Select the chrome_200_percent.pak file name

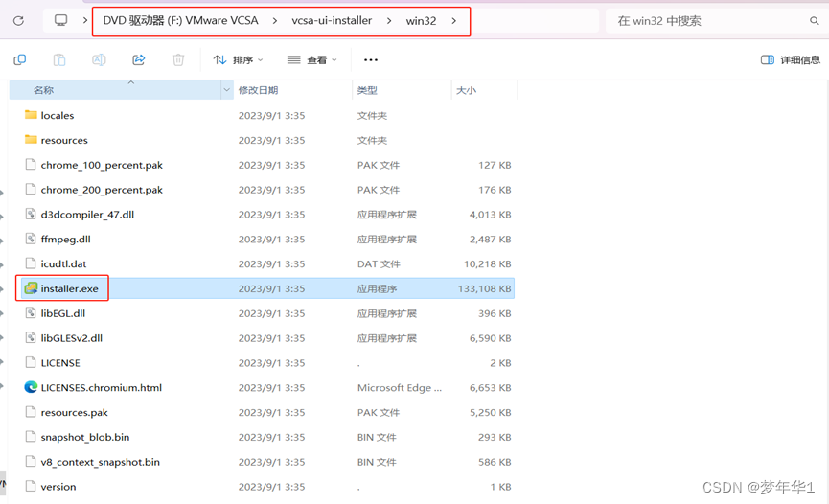pyautogui.click(x=102, y=190)
